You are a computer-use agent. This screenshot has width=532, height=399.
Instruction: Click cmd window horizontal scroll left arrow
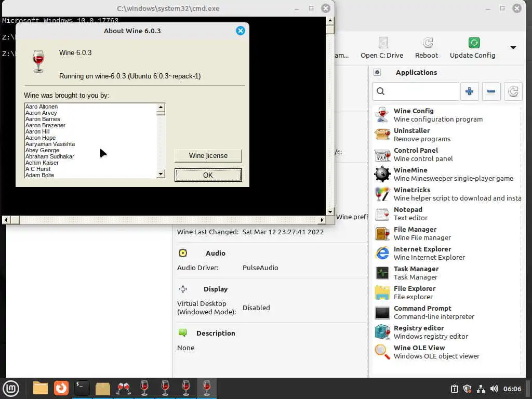tap(5, 220)
